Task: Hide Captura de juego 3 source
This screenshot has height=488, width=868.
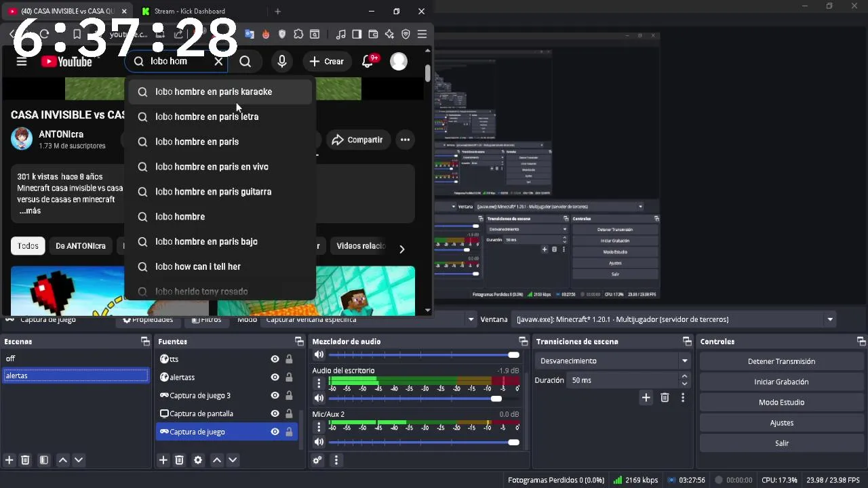Action: (x=275, y=396)
